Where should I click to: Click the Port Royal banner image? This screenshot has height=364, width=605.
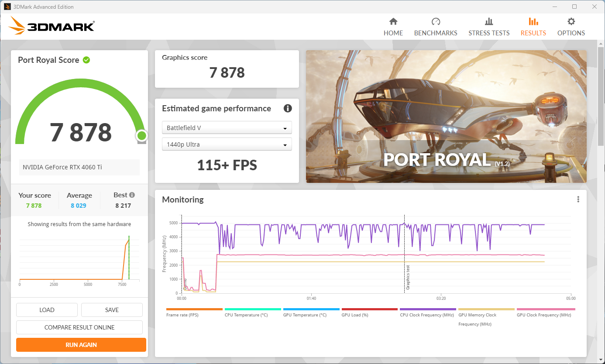click(446, 116)
